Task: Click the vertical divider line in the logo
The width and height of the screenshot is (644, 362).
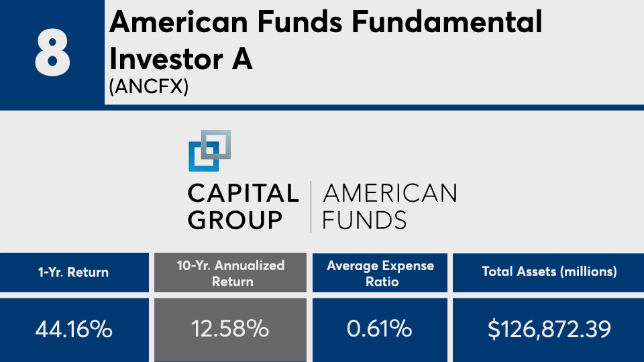Action: point(311,206)
